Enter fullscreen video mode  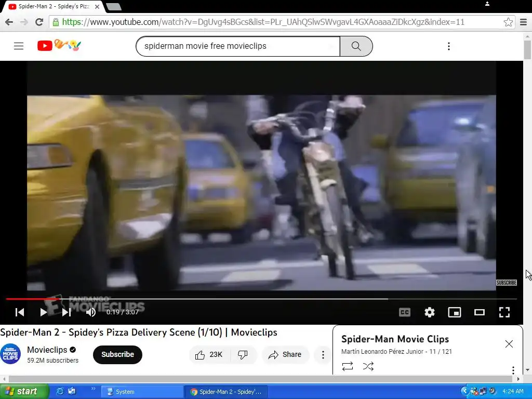pyautogui.click(x=504, y=312)
